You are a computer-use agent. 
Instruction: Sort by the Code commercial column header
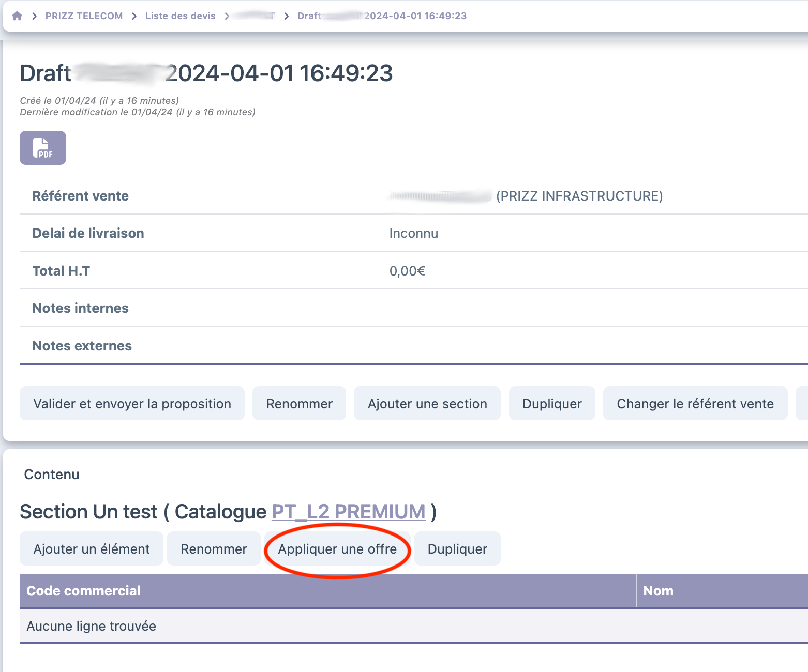click(x=83, y=591)
